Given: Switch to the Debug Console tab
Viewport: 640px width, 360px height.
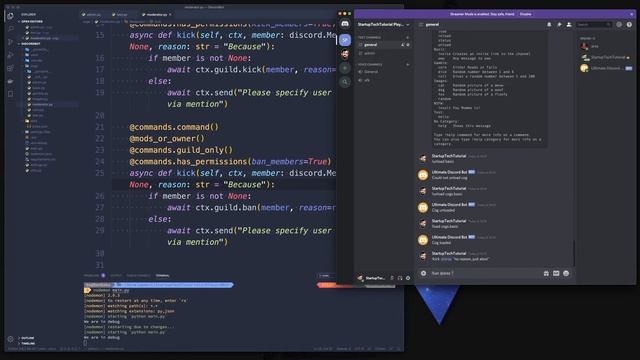Looking at the screenshot, I should pos(138,276).
